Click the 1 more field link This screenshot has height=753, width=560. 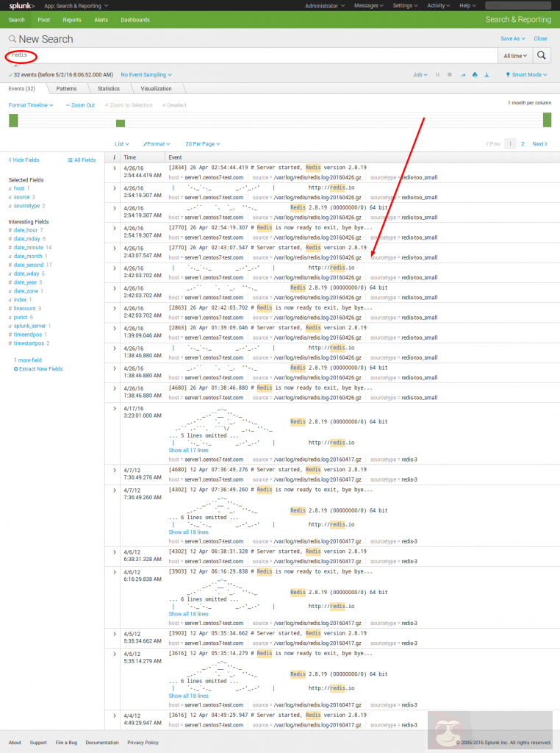pos(28,360)
